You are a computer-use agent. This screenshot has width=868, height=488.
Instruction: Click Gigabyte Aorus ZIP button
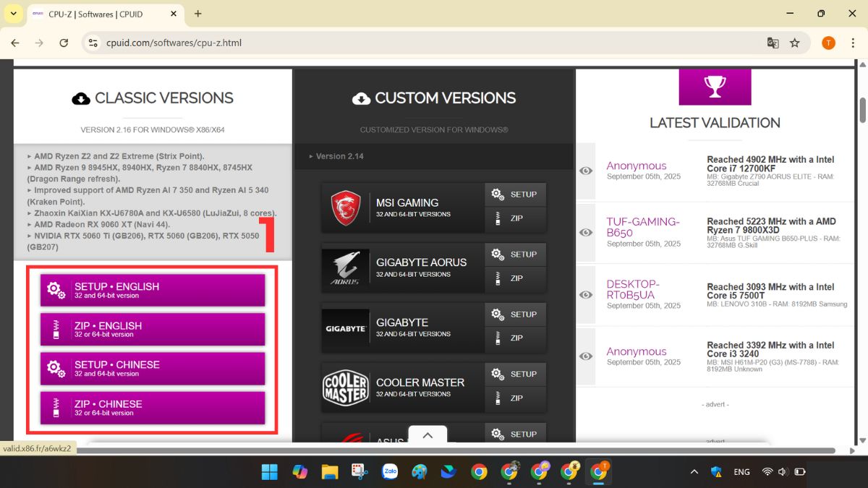[x=515, y=278]
